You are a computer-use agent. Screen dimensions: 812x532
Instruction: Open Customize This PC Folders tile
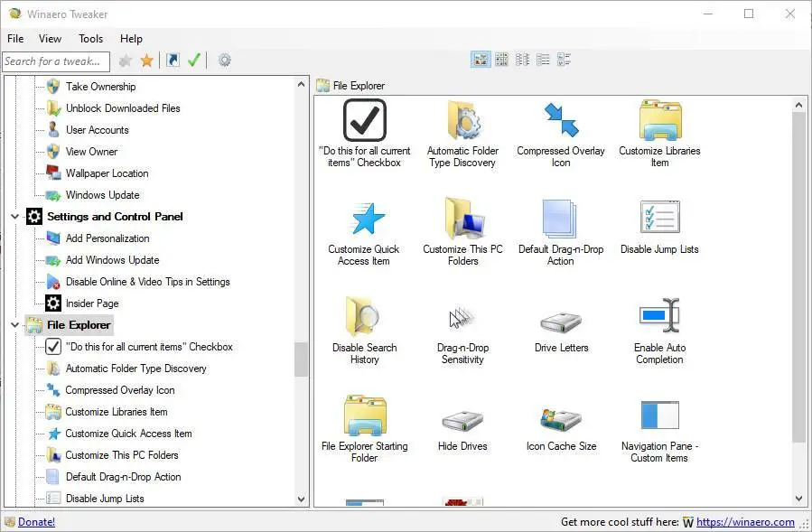click(462, 232)
